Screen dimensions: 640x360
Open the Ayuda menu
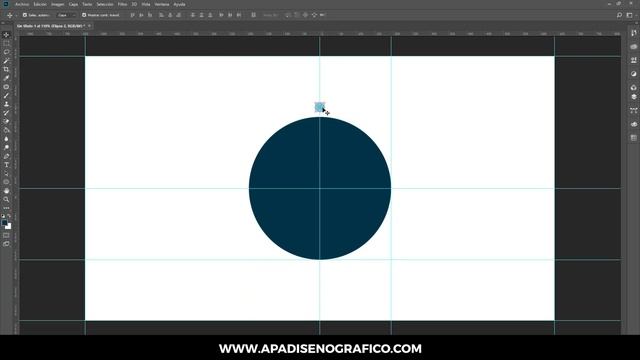click(x=180, y=4)
